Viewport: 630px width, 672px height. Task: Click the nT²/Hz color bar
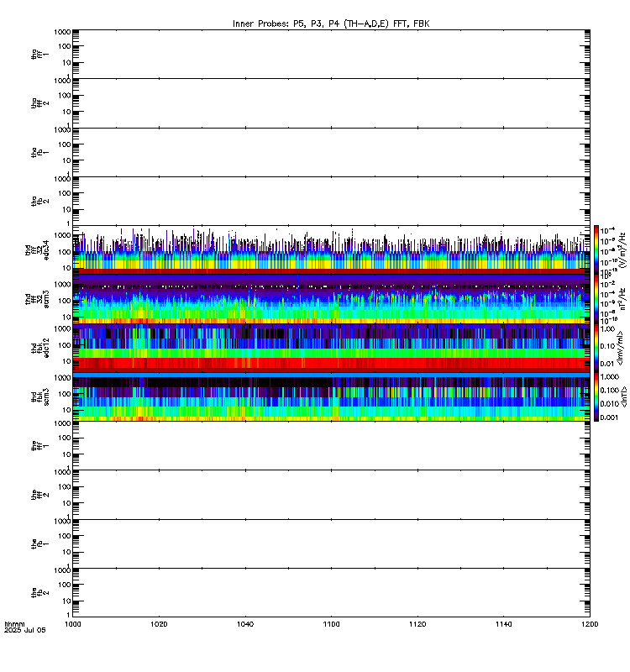[x=596, y=299]
